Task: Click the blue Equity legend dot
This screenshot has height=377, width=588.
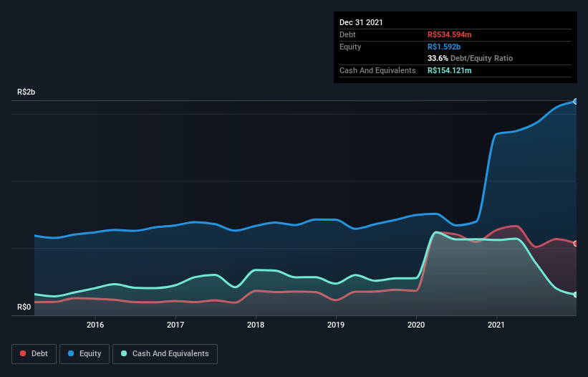Action: click(71, 353)
